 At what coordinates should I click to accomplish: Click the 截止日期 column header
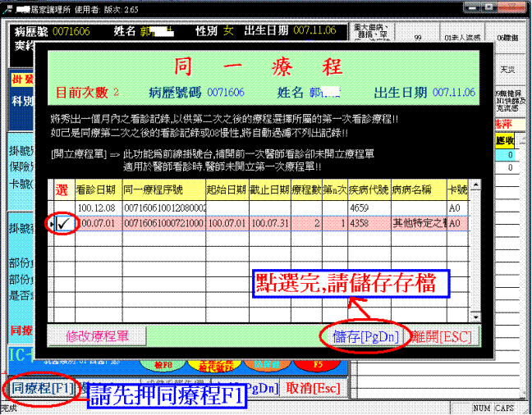pos(270,191)
